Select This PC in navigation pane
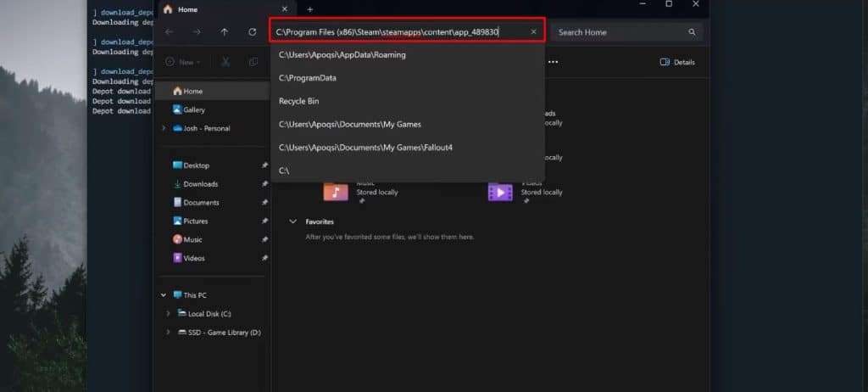 click(190, 295)
